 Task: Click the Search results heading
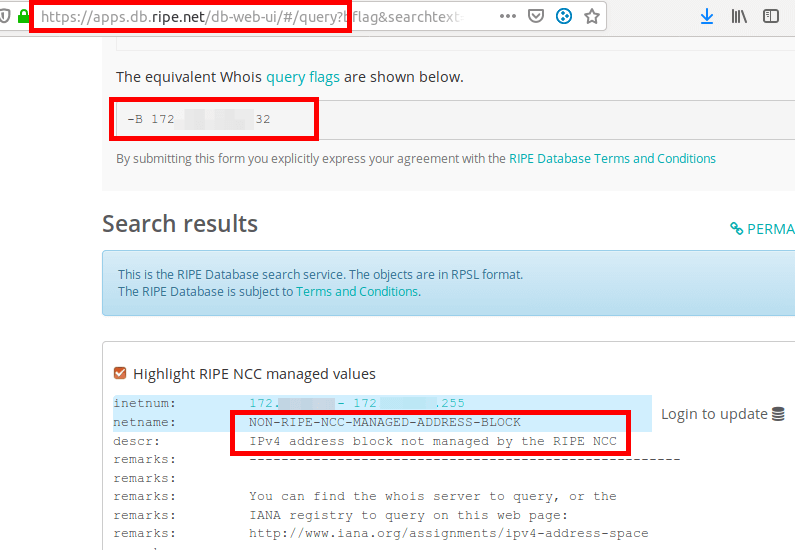click(180, 224)
